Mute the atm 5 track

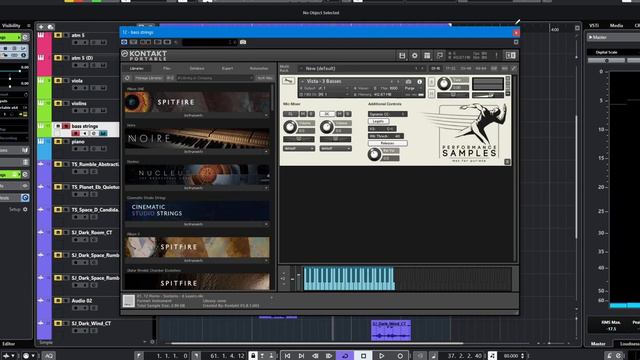[x=58, y=36]
